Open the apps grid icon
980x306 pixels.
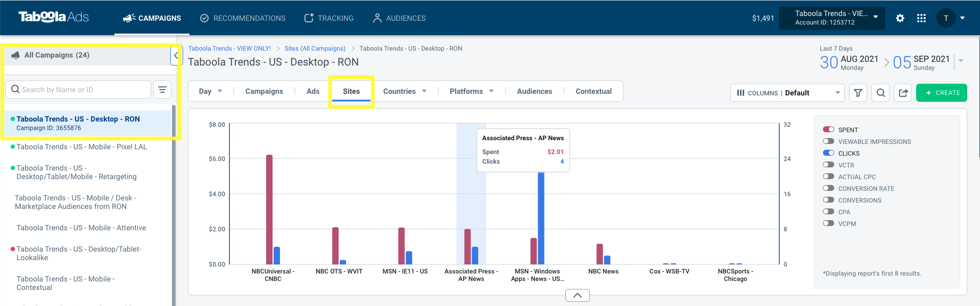(x=921, y=18)
